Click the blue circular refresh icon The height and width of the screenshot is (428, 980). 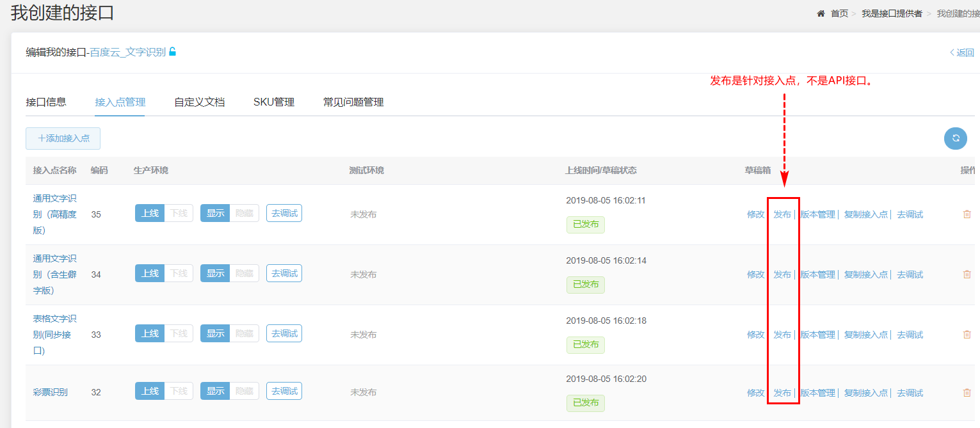tap(955, 138)
